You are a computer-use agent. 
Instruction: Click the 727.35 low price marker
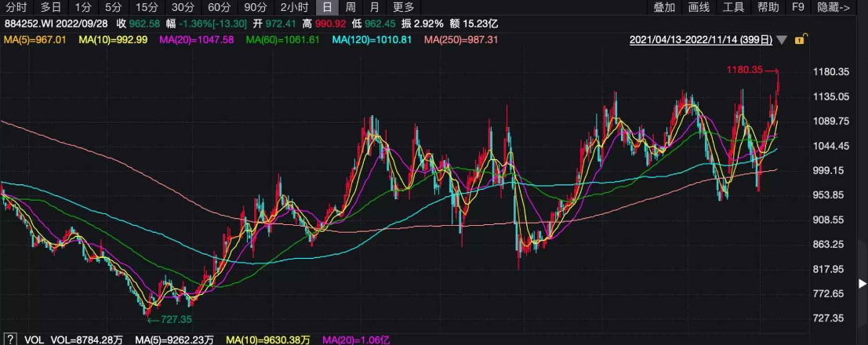pos(176,320)
